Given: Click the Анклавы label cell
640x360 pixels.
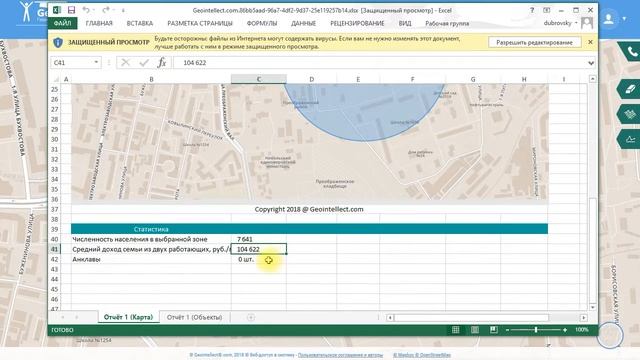Looking at the screenshot, I should click(151, 259).
